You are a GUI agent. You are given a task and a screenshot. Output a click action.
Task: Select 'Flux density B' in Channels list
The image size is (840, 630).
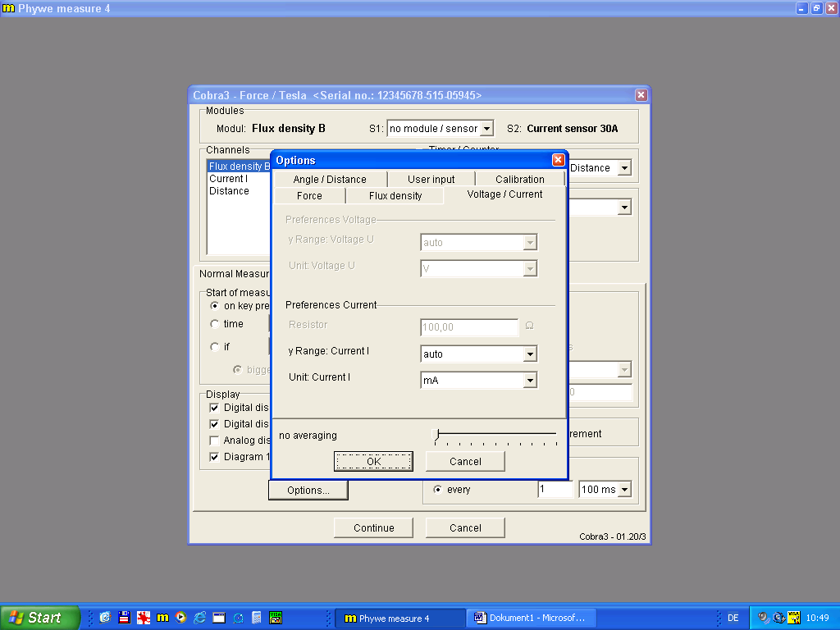pyautogui.click(x=240, y=166)
